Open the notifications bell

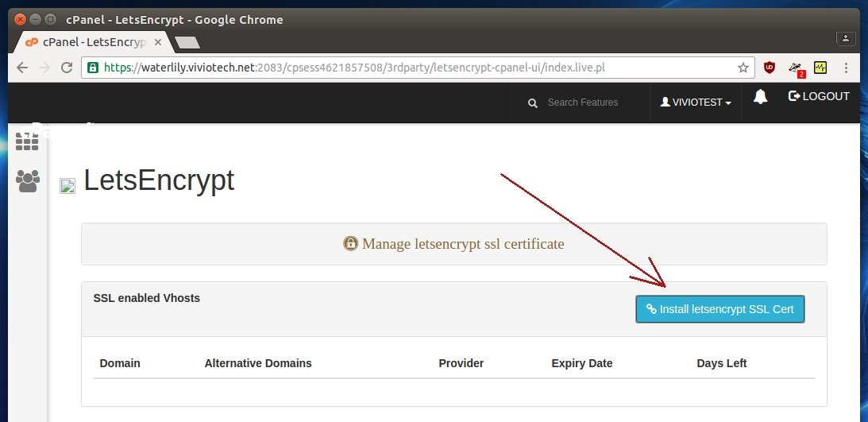click(760, 96)
